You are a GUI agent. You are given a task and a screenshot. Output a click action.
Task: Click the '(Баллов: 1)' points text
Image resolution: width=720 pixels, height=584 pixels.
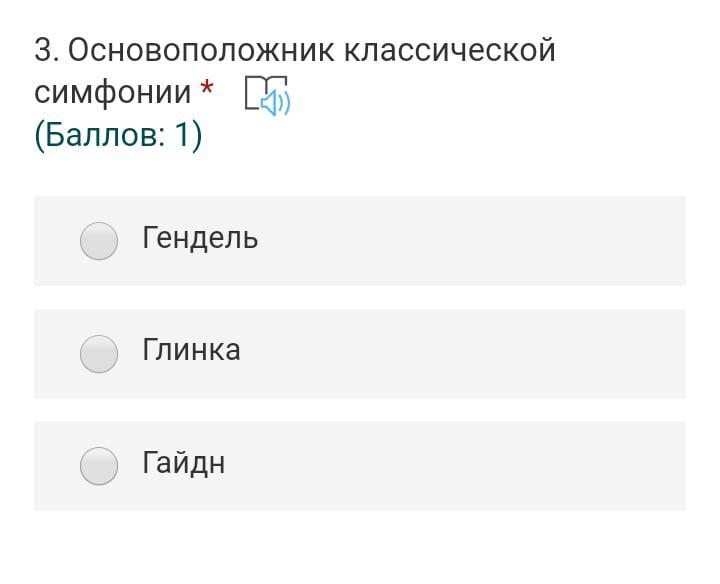pos(118,135)
